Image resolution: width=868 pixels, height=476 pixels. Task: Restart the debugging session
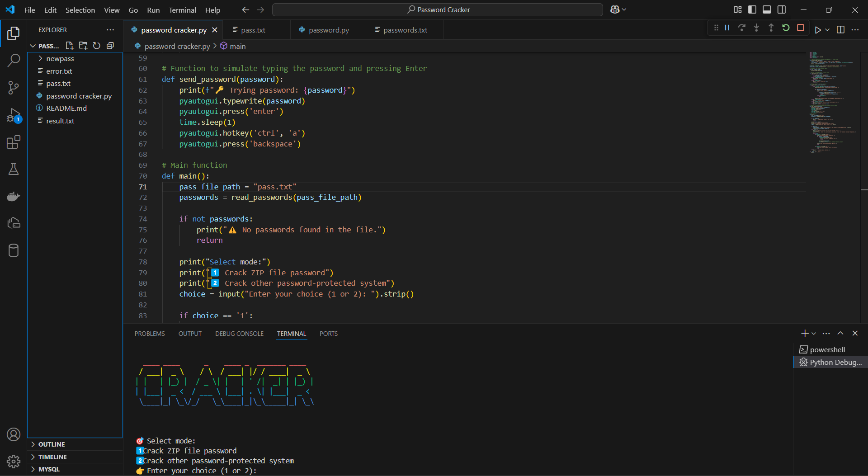coord(786,28)
